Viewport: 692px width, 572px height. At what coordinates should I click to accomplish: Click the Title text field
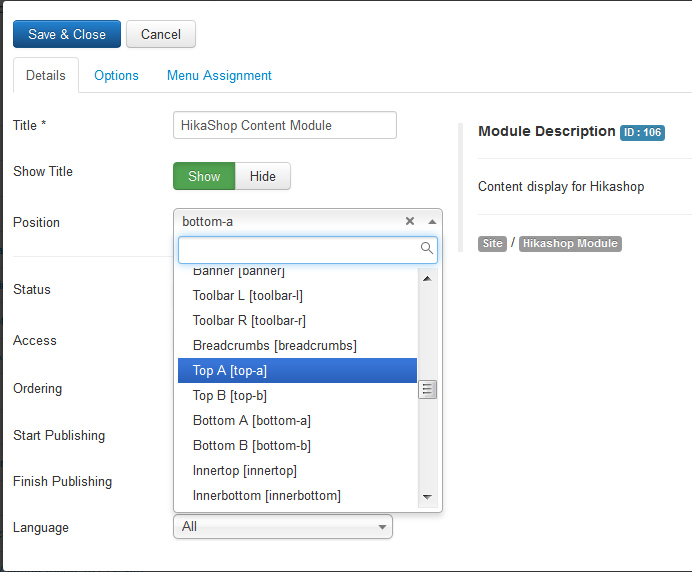coord(285,125)
